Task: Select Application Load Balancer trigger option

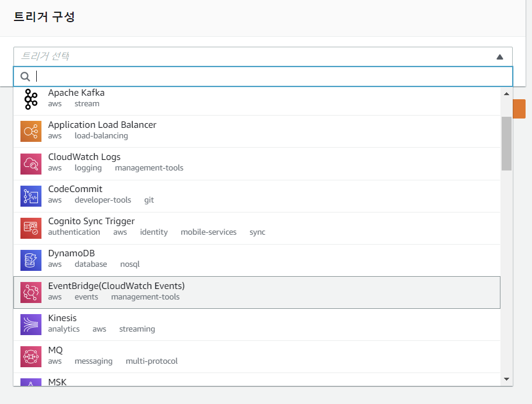Action: click(257, 131)
